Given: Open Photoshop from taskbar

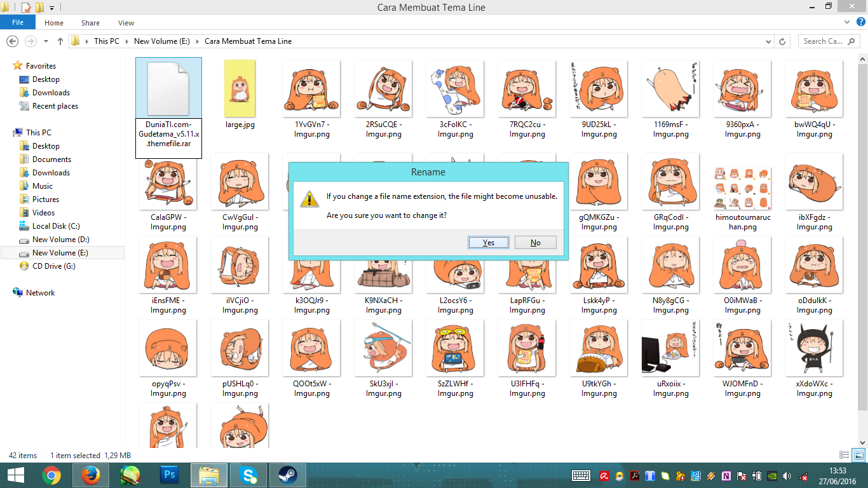Looking at the screenshot, I should (170, 475).
